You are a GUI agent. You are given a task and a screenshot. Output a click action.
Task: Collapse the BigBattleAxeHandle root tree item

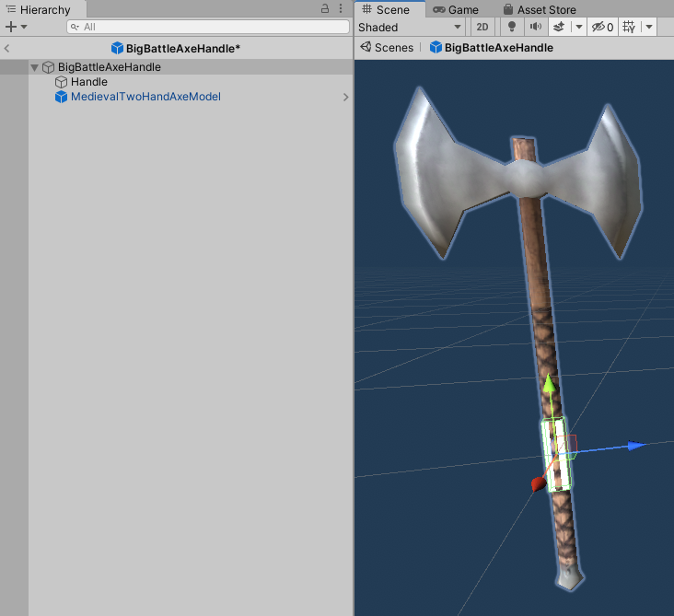pyautogui.click(x=34, y=67)
